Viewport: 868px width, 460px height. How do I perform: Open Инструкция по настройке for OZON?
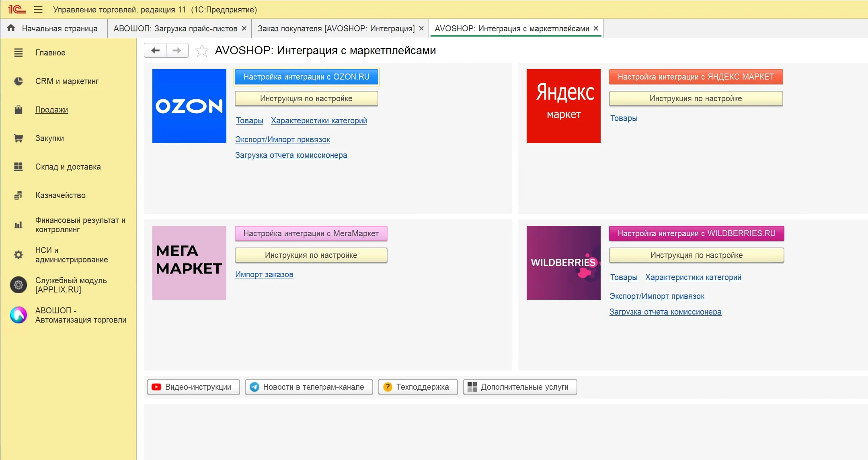coord(306,98)
